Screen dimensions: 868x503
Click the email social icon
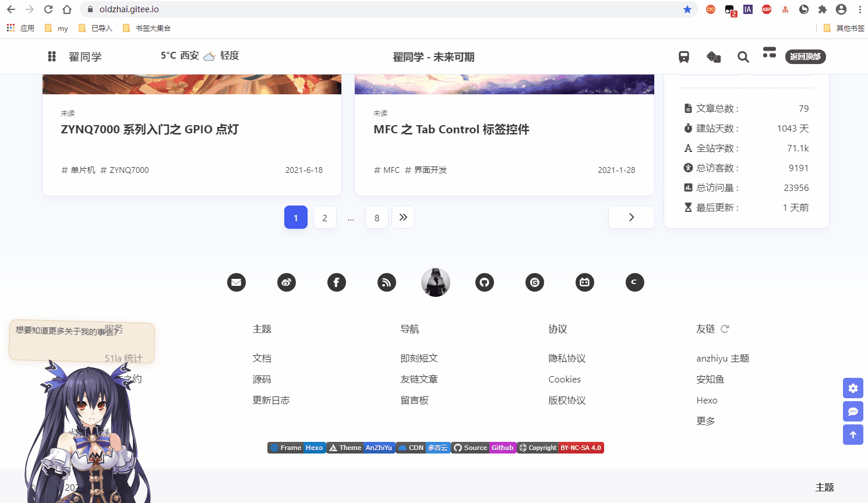237,282
